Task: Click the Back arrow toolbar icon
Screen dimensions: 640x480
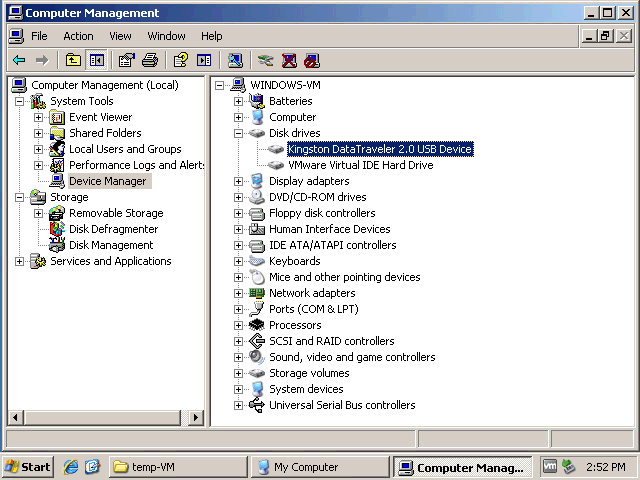Action: point(19,60)
